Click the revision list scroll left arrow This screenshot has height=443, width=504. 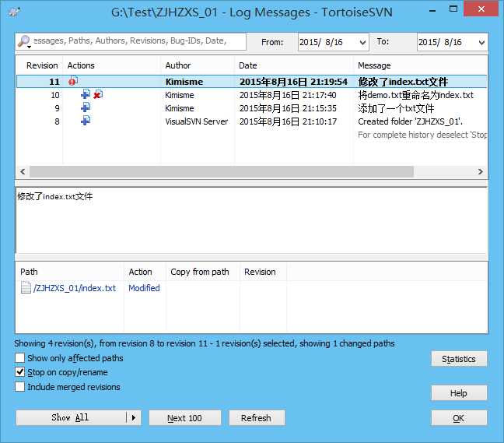coord(23,171)
